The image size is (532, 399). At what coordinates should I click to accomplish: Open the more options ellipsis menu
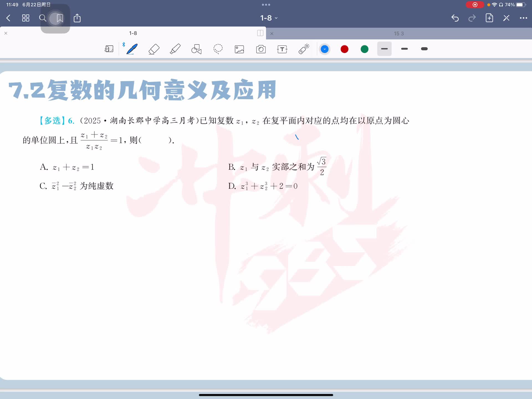(x=523, y=18)
